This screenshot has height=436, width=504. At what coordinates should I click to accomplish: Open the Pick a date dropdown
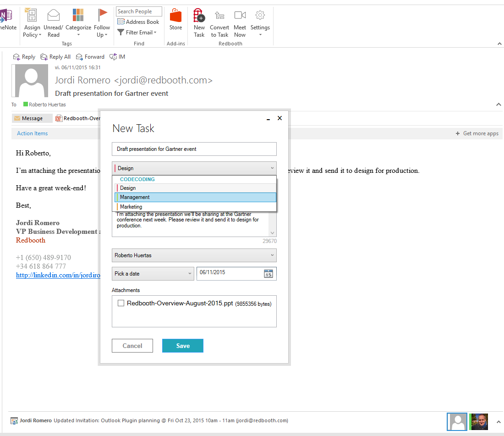(x=153, y=274)
